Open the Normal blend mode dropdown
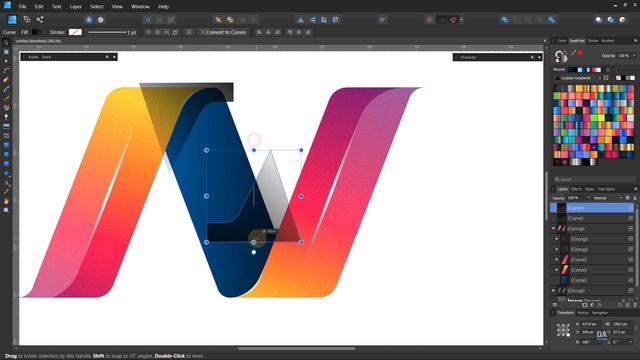The width and height of the screenshot is (640, 360). pos(608,198)
